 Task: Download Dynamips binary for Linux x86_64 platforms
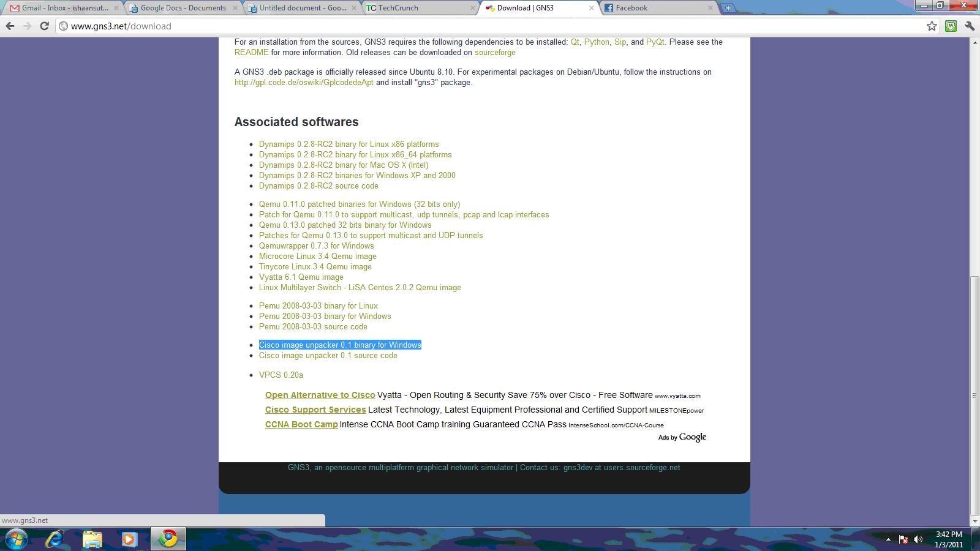pyautogui.click(x=355, y=155)
